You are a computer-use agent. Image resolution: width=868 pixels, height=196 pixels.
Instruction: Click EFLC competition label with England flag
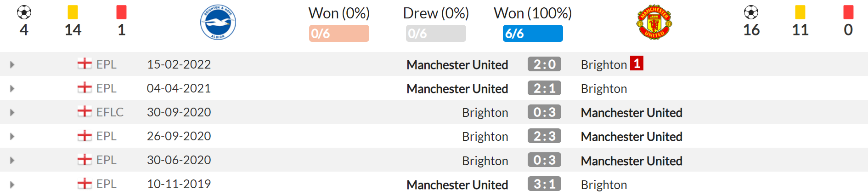(x=101, y=112)
